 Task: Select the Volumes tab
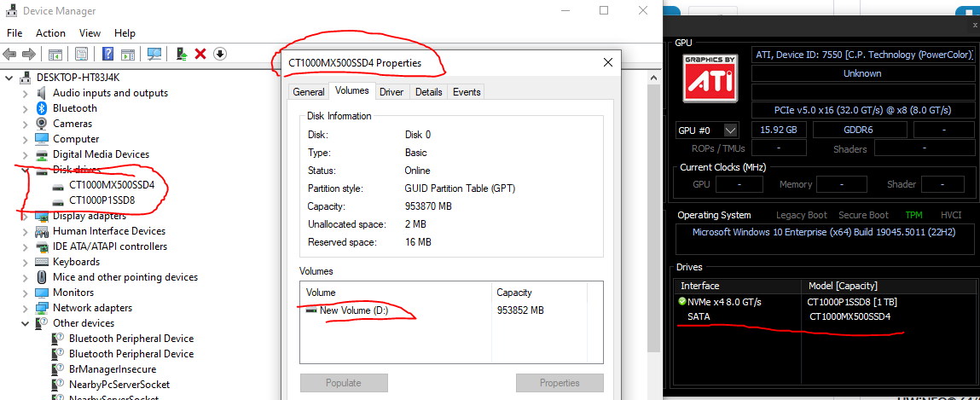(x=352, y=90)
